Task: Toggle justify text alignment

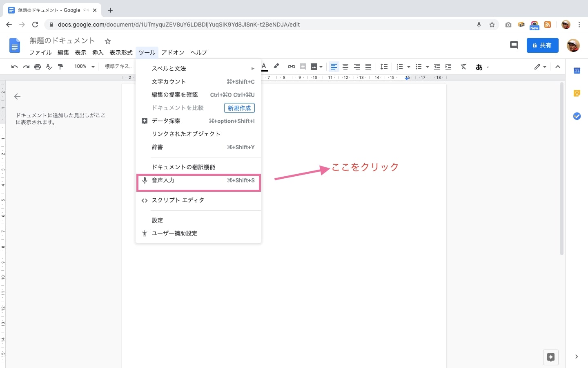Action: (x=368, y=67)
